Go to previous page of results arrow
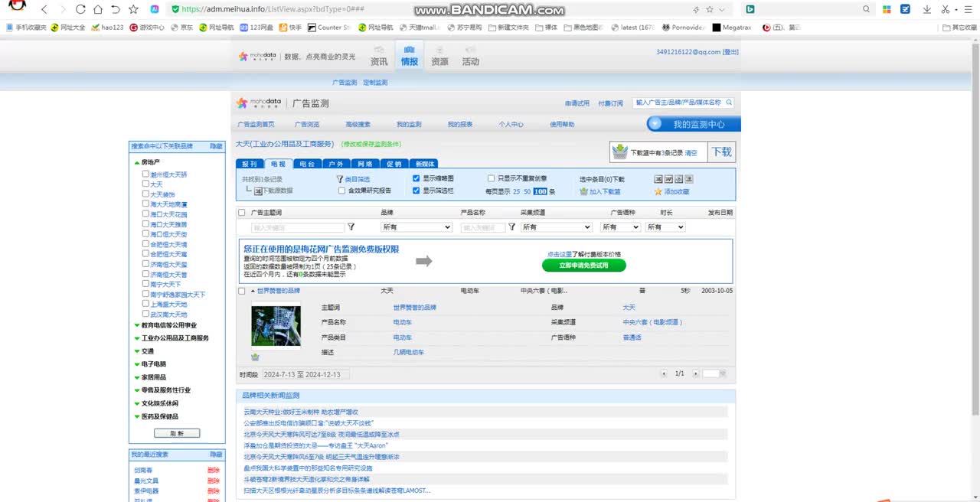 point(664,373)
